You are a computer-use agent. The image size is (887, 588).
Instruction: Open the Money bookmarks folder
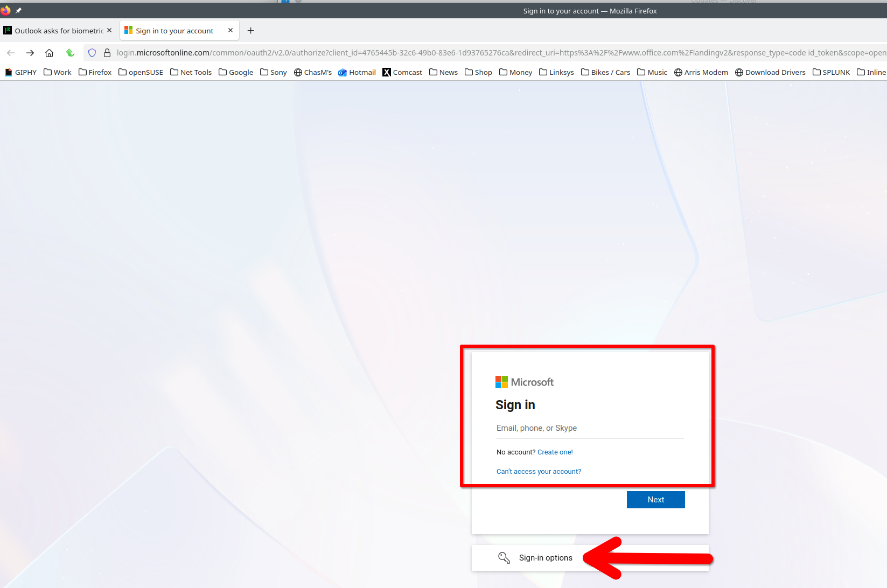(515, 72)
